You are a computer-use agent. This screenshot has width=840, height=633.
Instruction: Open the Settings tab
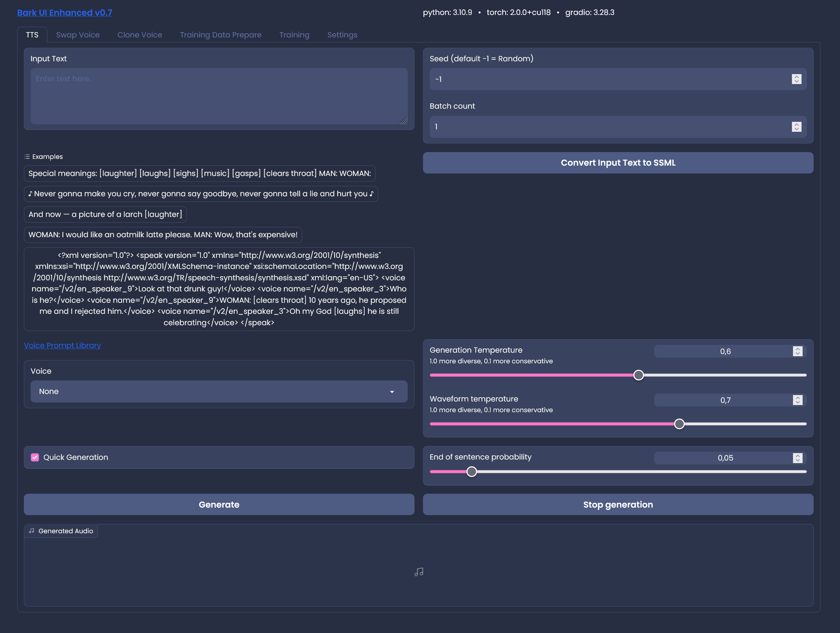pos(342,35)
